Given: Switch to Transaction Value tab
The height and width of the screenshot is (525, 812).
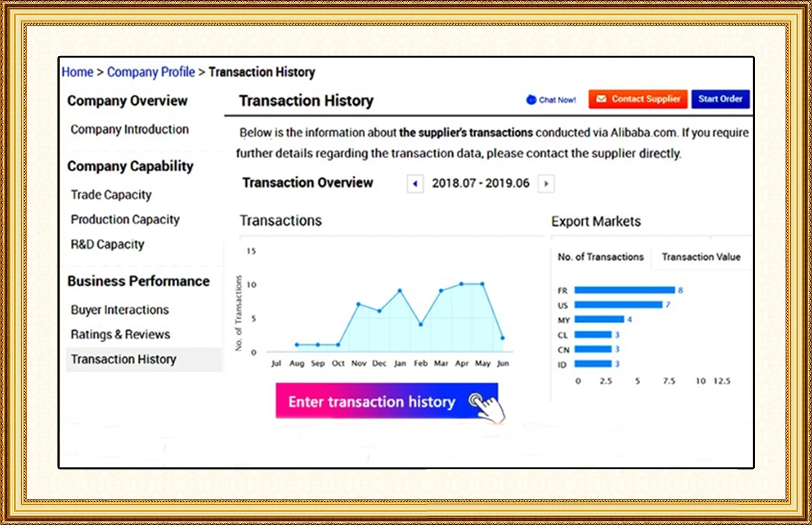Looking at the screenshot, I should pyautogui.click(x=701, y=257).
